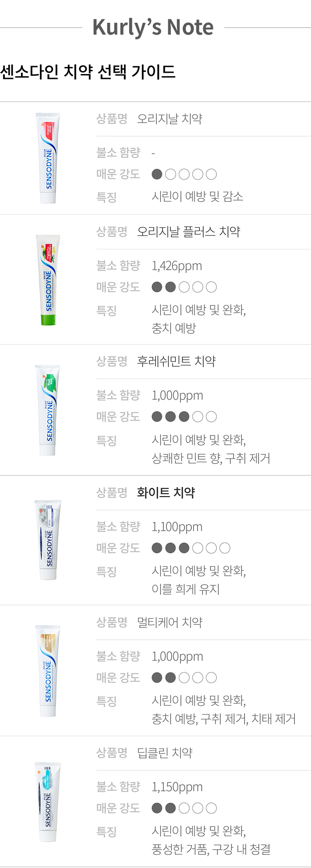Viewport: 311px width, 868px height.
Task: Select the 후레쉬민트 치약 product name
Action: click(176, 361)
